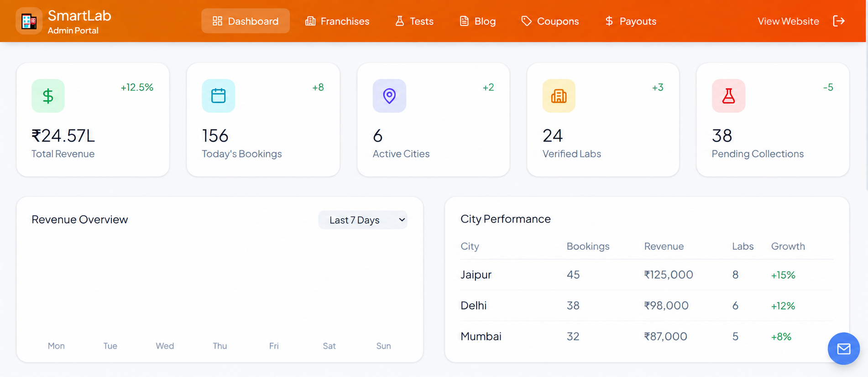Viewport: 868px width, 377px height.
Task: Click the ₹87,000 revenue cell
Action: point(665,336)
